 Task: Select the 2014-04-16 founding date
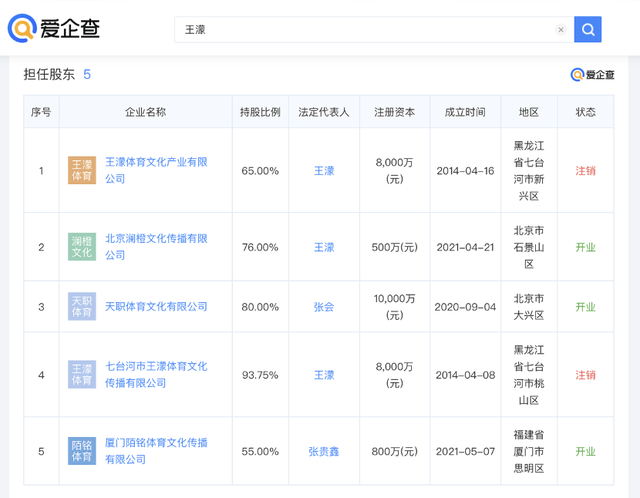click(465, 171)
